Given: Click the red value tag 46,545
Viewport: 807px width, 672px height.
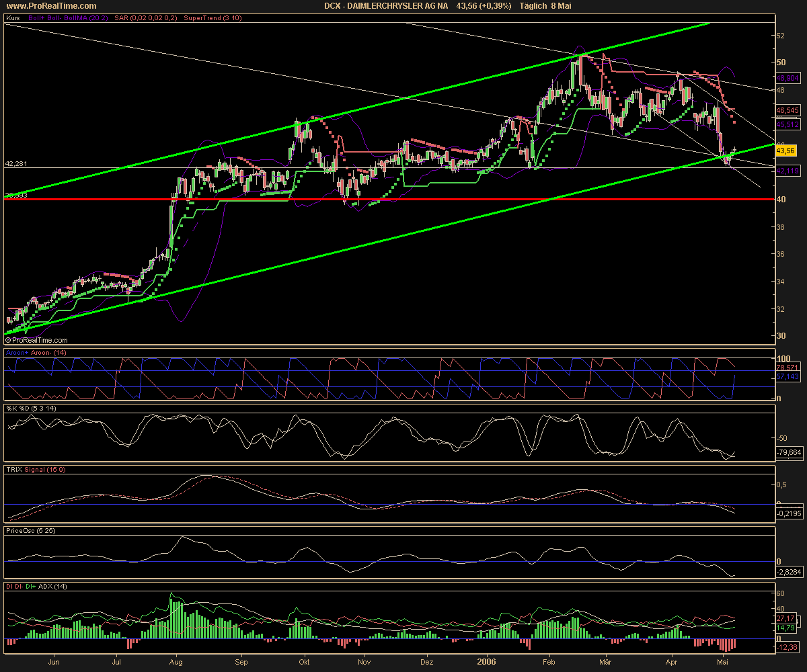Looking at the screenshot, I should [787, 110].
